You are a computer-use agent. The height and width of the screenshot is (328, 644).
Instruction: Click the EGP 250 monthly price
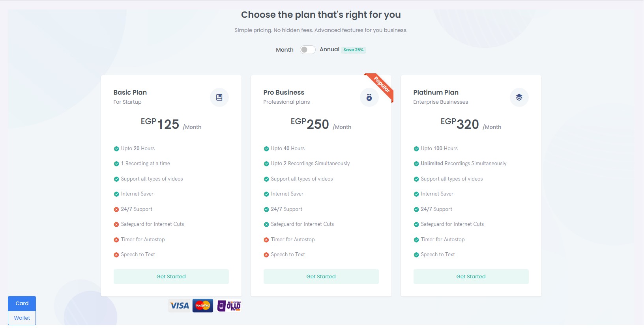[x=317, y=124]
